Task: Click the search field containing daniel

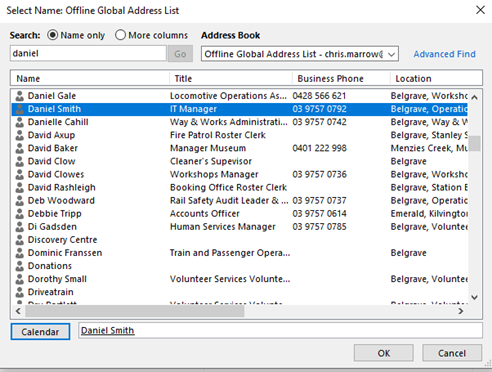Action: (88, 53)
